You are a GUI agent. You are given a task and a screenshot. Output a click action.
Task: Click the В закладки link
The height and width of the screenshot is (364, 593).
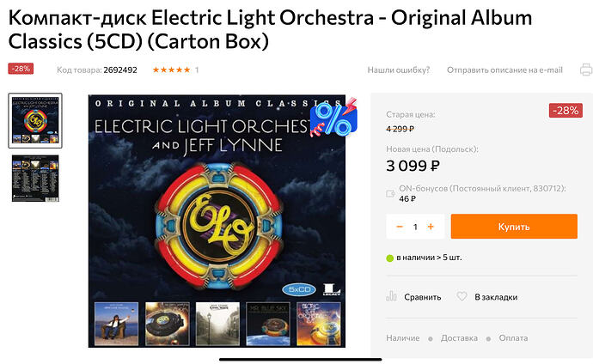click(496, 297)
